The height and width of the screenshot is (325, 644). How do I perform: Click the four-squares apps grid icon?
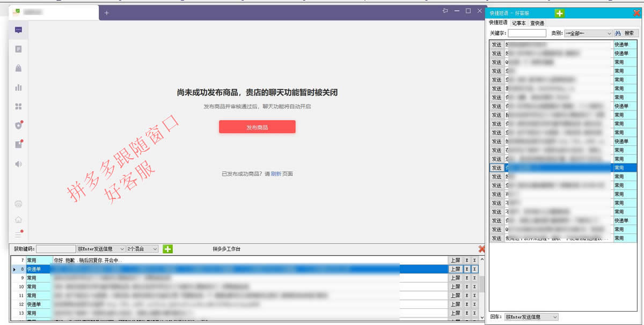(x=18, y=106)
